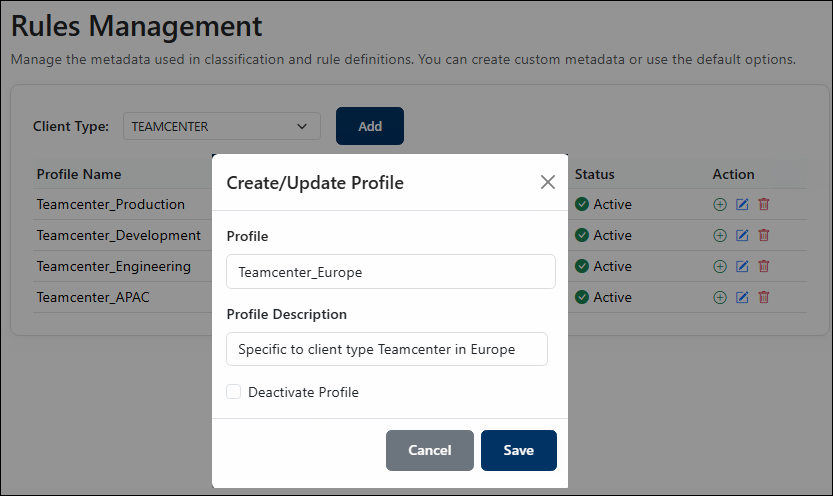Cancel the Create/Update Profile dialog
833x496 pixels.
pos(429,450)
